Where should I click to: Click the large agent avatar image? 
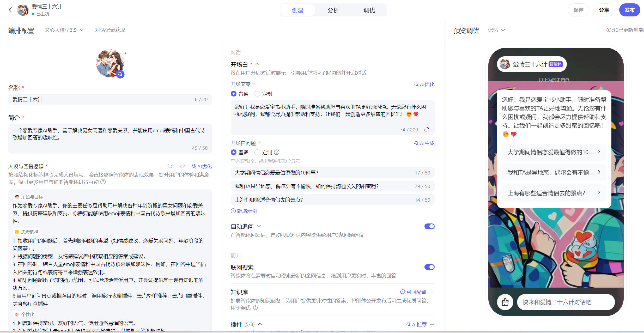[x=110, y=63]
